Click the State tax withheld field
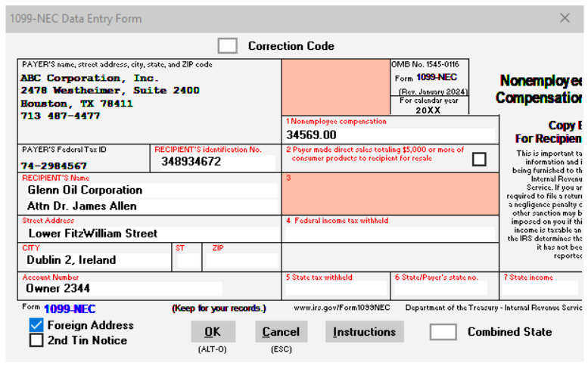This screenshot has width=588, height=366. 335,288
